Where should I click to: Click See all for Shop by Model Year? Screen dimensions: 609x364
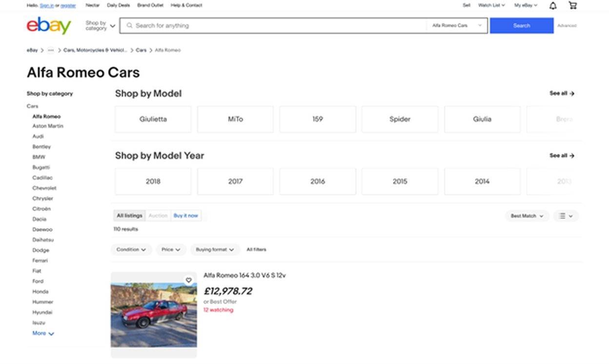(x=562, y=156)
